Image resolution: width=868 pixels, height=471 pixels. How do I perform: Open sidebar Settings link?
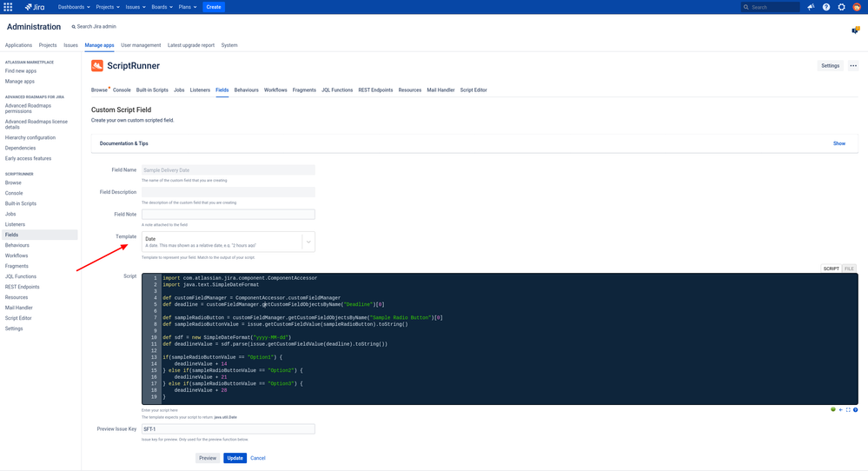pos(14,328)
